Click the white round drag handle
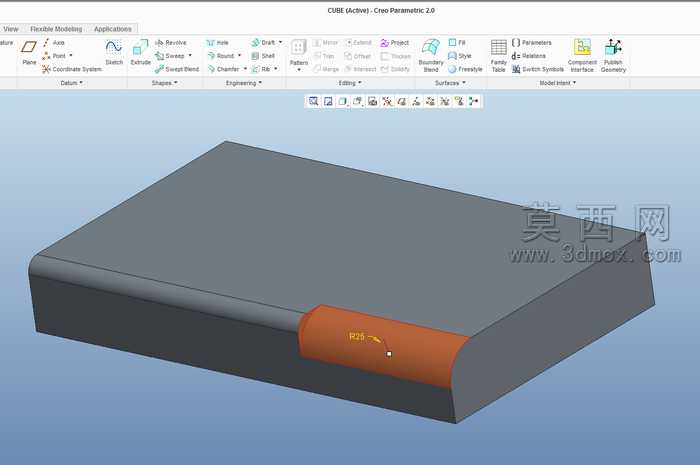The height and width of the screenshot is (465, 700). point(389,354)
